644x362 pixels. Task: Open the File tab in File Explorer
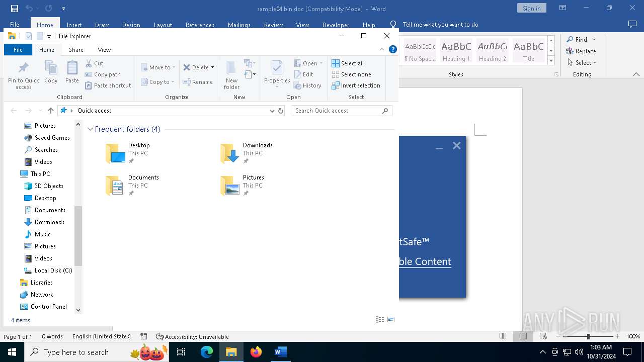18,50
